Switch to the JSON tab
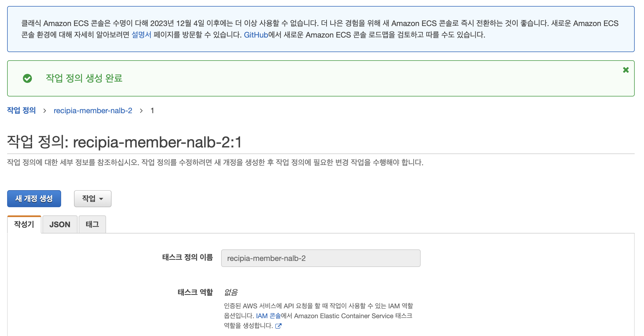The height and width of the screenshot is (336, 644). [x=60, y=224]
